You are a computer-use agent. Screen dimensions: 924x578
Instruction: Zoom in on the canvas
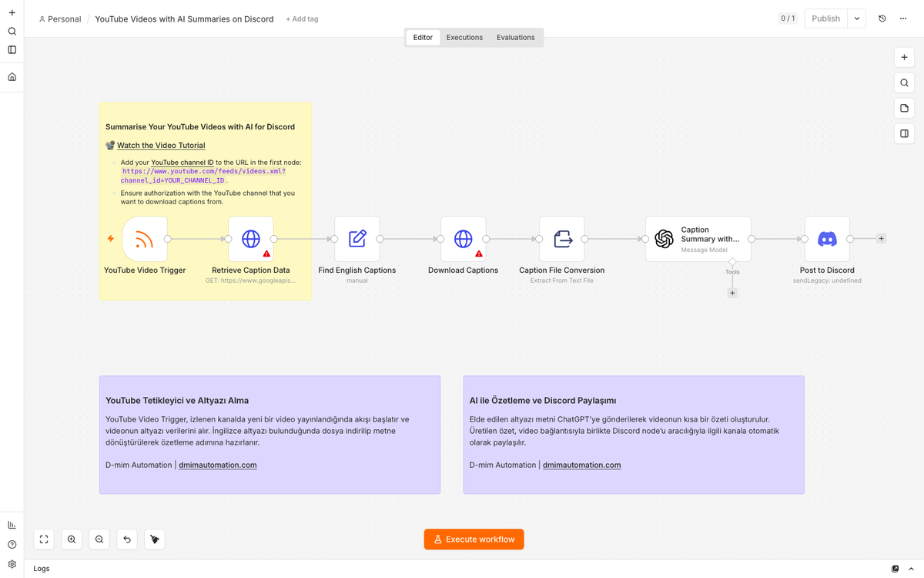point(72,539)
